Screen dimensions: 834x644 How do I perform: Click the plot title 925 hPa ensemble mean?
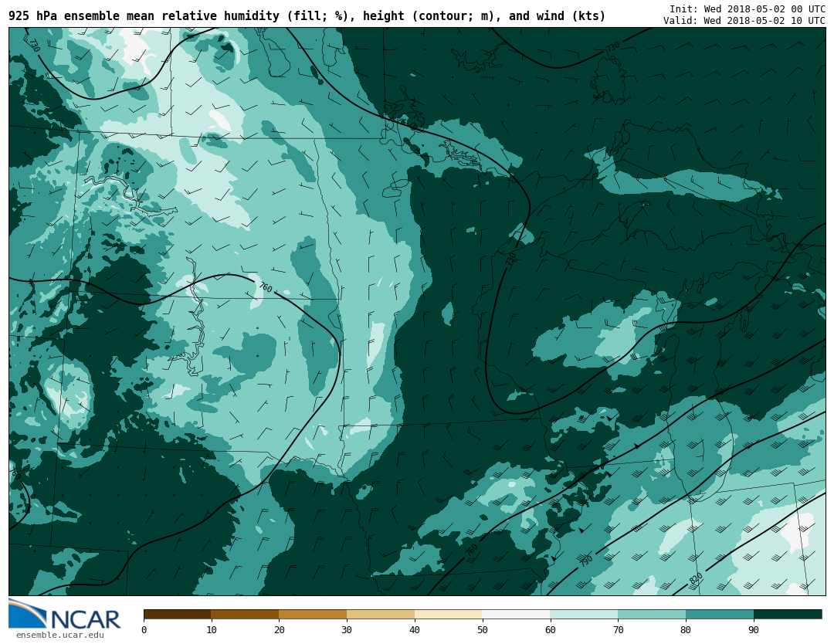pyautogui.click(x=307, y=16)
